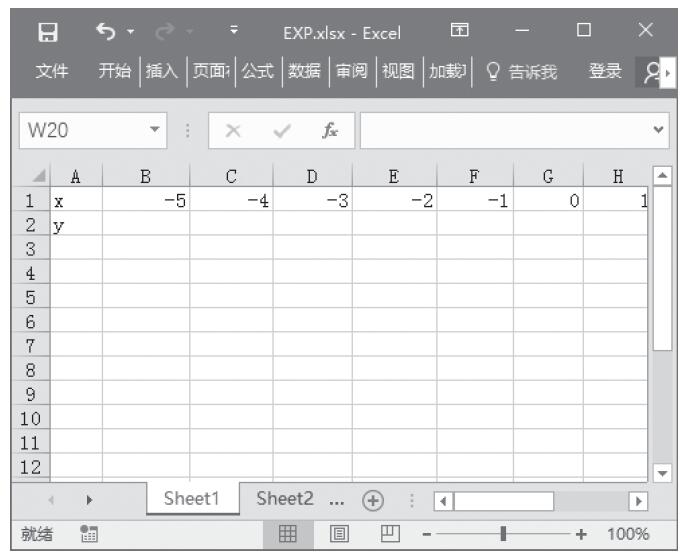Open the 文件 menu tab
This screenshot has width=686, height=555.
[x=52, y=71]
